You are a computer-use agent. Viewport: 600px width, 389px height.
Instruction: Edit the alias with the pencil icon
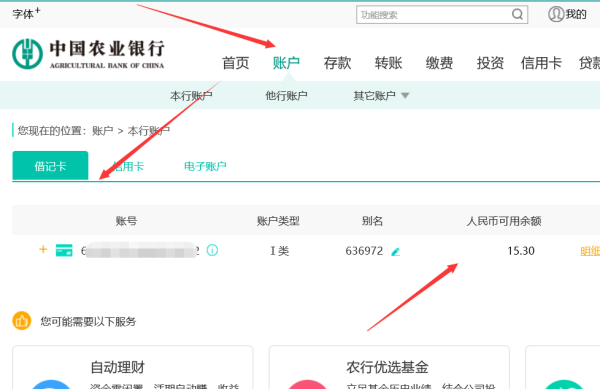395,251
